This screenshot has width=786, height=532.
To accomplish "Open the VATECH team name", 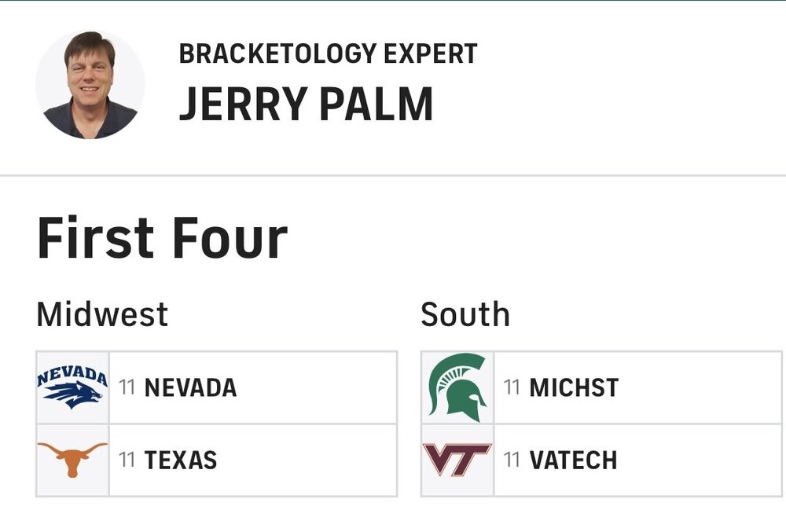I will click(573, 460).
